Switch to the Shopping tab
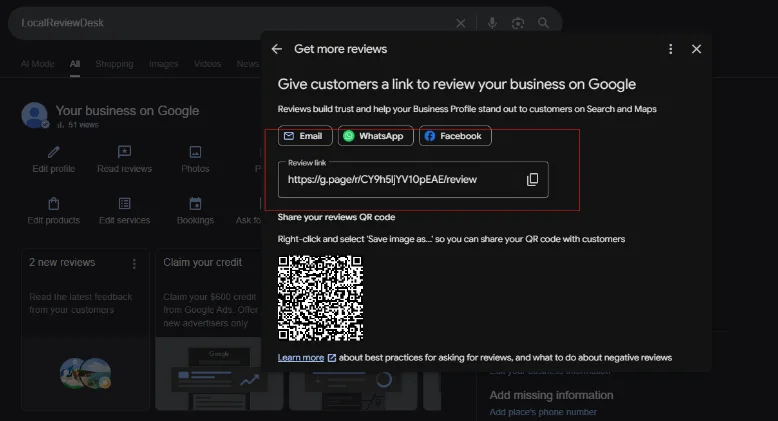The width and height of the screenshot is (778, 421). click(114, 64)
